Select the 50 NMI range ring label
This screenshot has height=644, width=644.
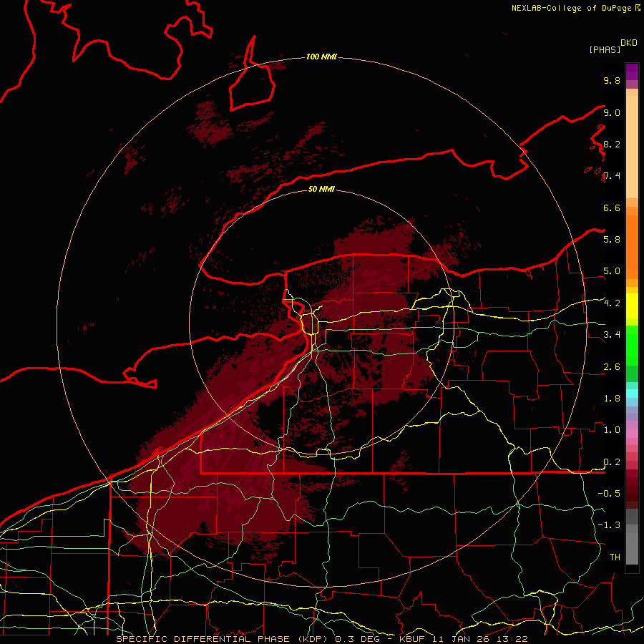(321, 189)
